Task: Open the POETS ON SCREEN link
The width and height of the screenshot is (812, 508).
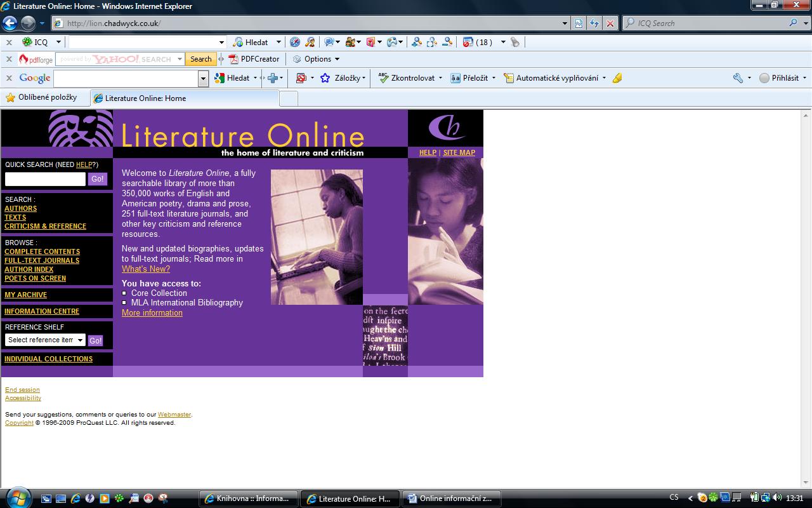Action: coord(35,278)
